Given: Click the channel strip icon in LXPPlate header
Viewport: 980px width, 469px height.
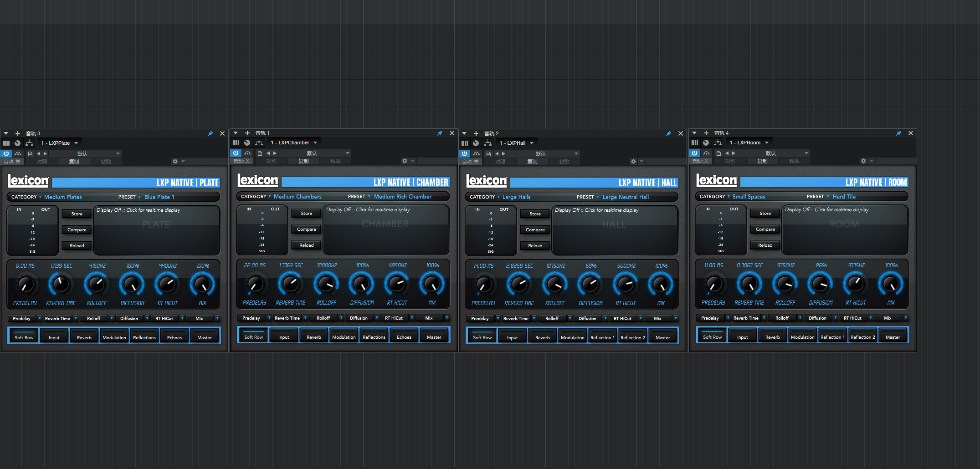Looking at the screenshot, I should click(x=6, y=143).
